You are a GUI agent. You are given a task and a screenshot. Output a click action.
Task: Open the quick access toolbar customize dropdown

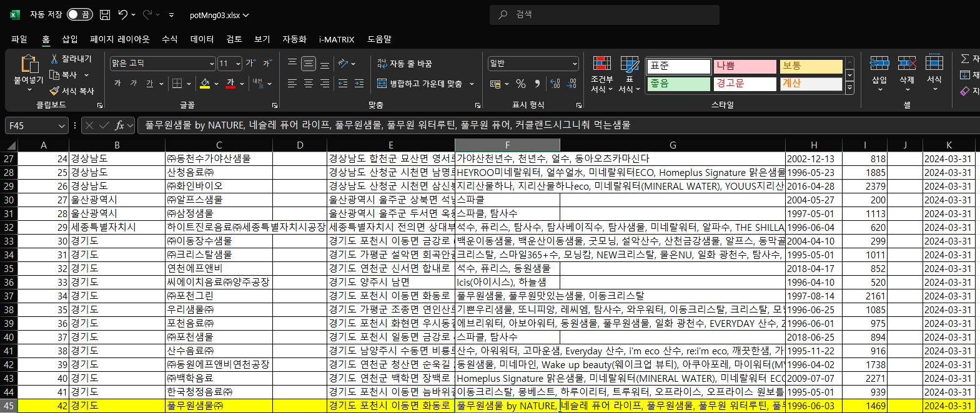point(172,15)
